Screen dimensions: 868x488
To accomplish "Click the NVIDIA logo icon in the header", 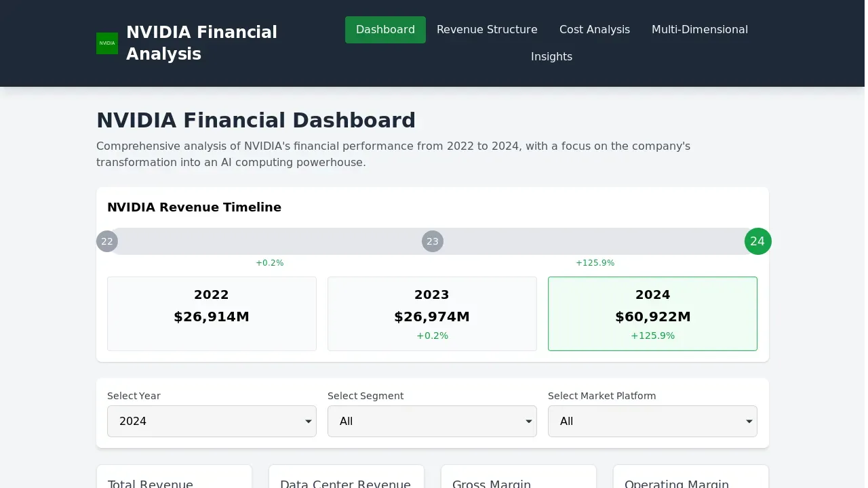I will click(106, 43).
